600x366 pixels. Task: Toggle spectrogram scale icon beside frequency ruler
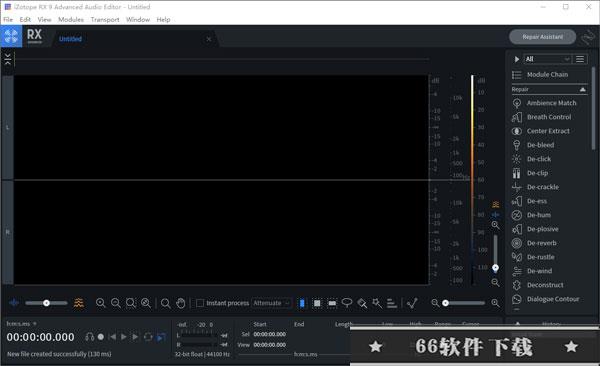point(496,204)
